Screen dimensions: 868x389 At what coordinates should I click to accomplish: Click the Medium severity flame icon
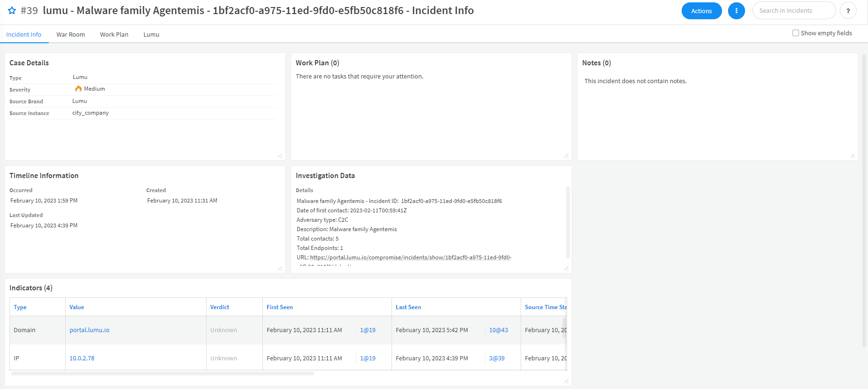coord(78,89)
